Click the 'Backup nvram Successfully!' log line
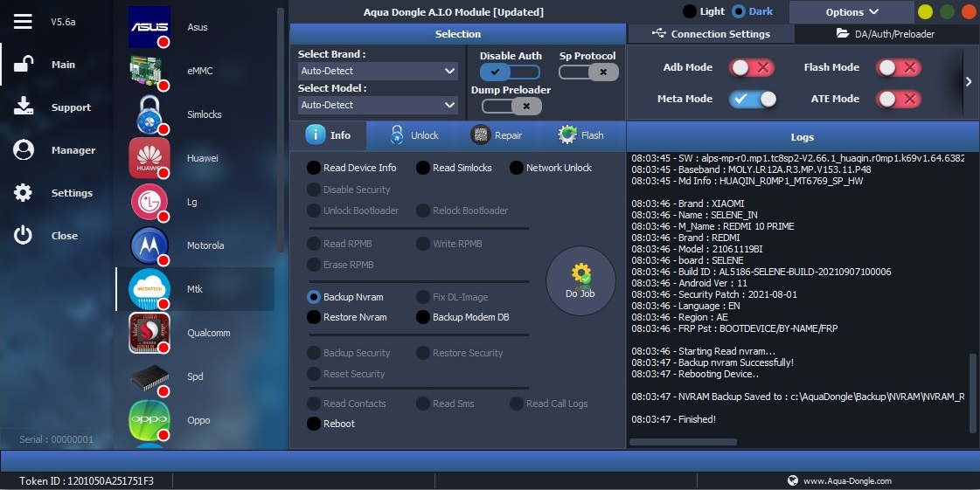Image resolution: width=980 pixels, height=490 pixels. point(712,362)
